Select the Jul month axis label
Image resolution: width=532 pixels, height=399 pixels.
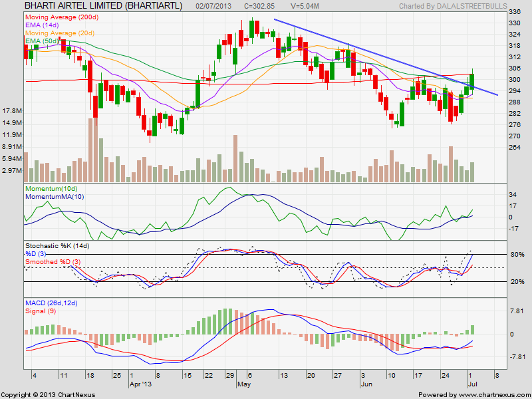(473, 384)
